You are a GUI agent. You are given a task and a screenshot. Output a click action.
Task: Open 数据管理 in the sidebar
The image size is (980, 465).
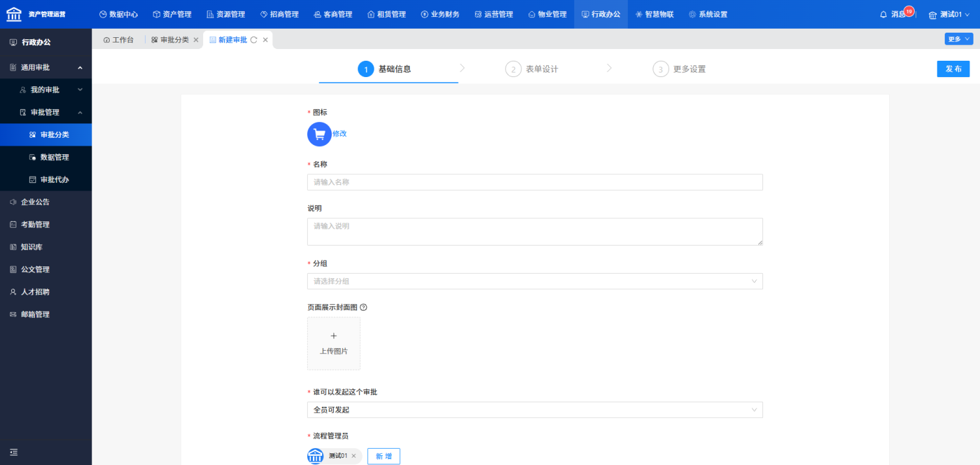(x=46, y=157)
